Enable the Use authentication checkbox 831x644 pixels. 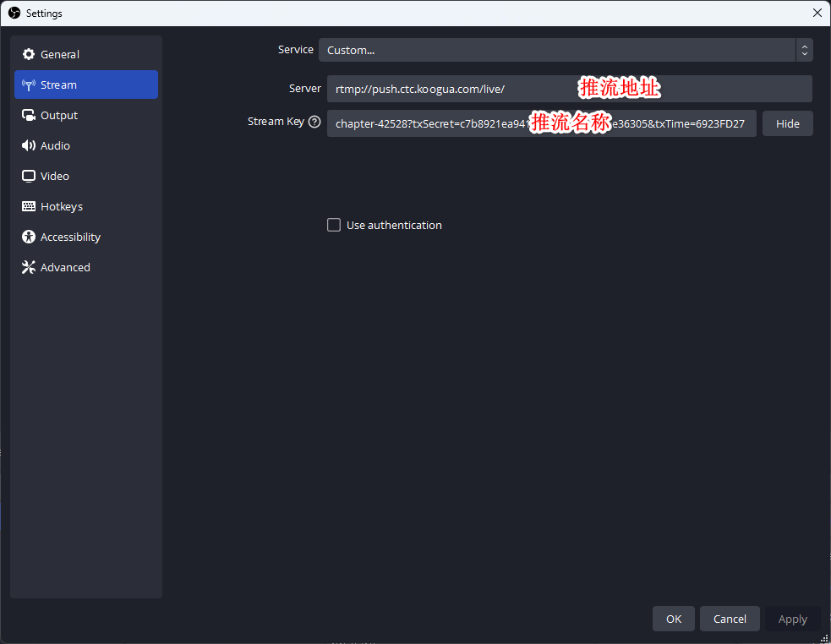(x=334, y=225)
